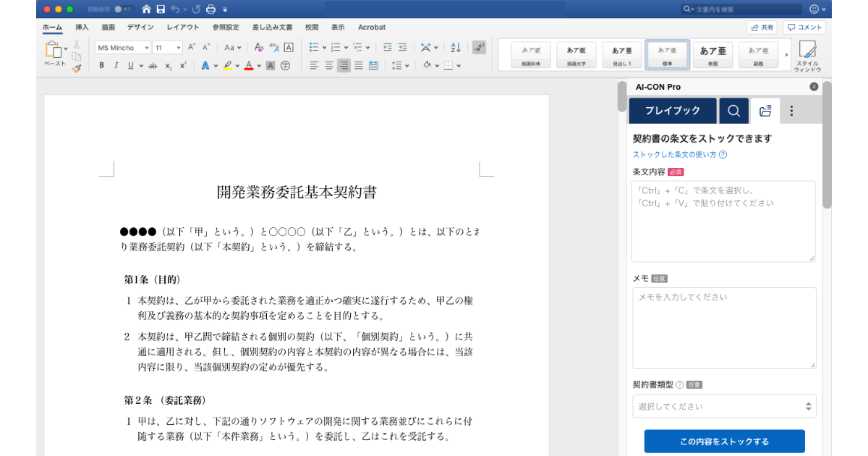Clear all formatting from the selection
This screenshot has width=868, height=456.
tap(259, 47)
